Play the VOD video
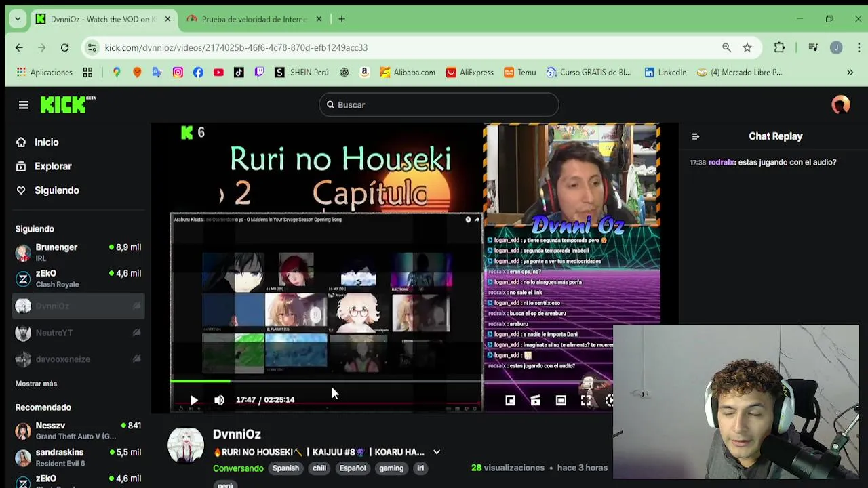 click(194, 400)
